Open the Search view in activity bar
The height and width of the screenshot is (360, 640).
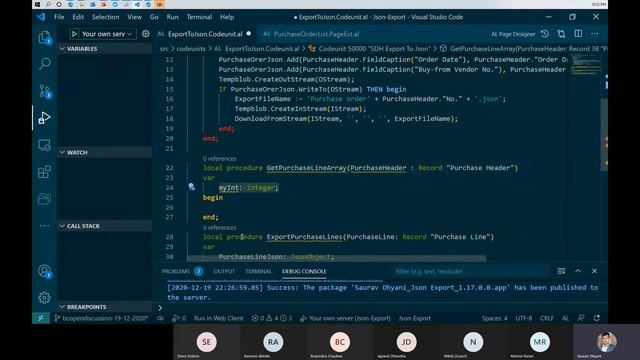coord(44,64)
